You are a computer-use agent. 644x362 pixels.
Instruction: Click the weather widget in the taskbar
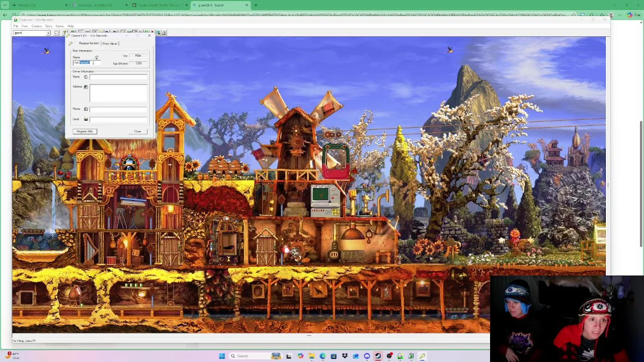coord(13,355)
